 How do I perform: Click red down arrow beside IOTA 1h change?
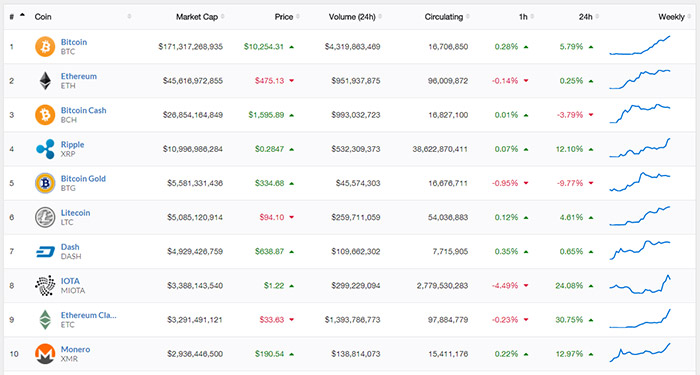pyautogui.click(x=525, y=286)
